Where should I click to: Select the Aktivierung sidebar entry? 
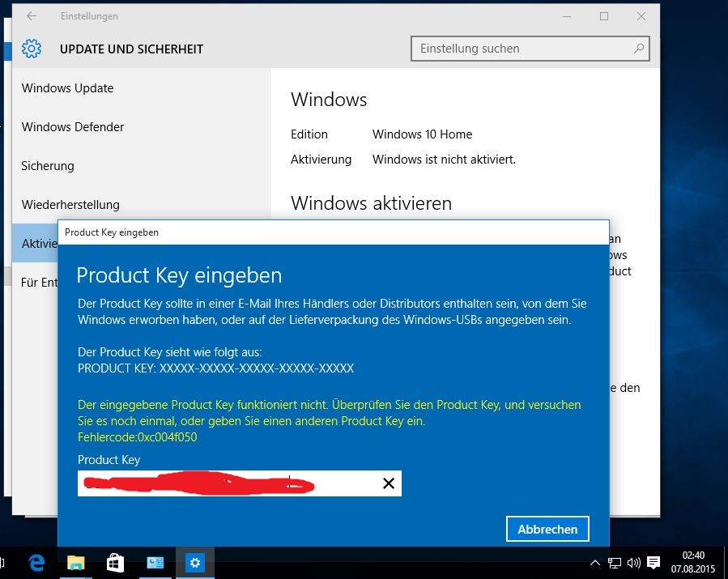(36, 243)
